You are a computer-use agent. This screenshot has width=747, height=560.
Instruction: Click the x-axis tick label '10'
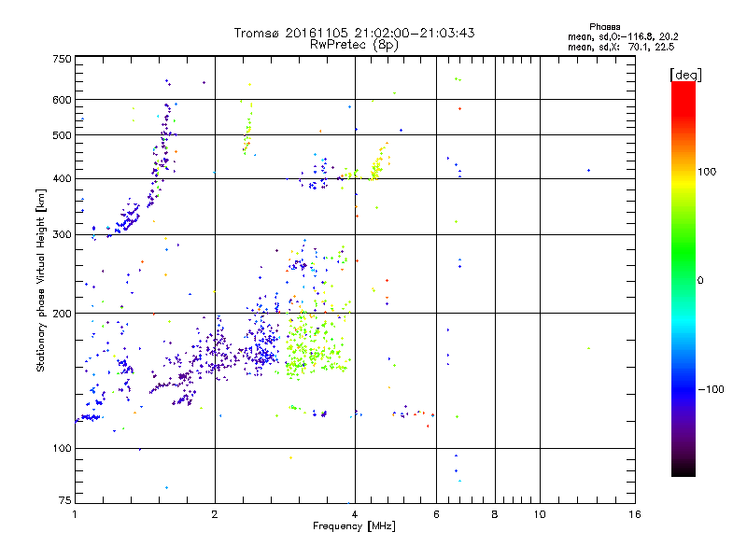pyautogui.click(x=540, y=514)
